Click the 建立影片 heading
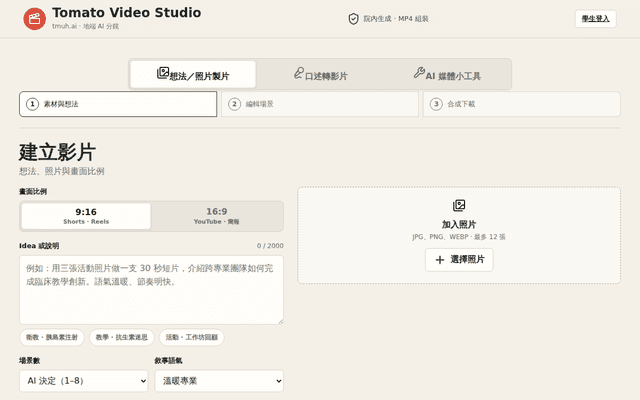This screenshot has width=640, height=400. 57,152
